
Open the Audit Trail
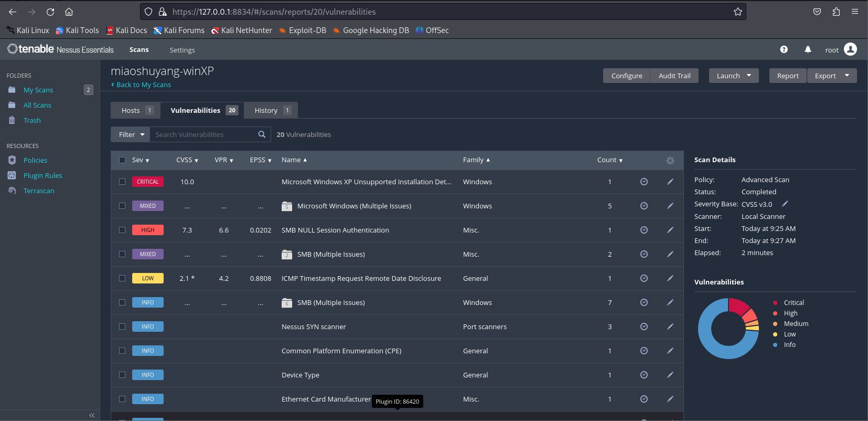point(674,76)
